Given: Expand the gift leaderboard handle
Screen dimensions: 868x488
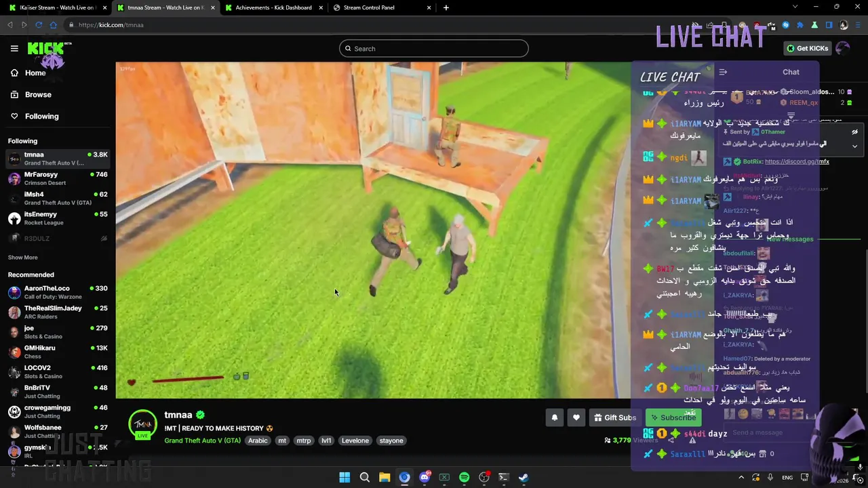Looking at the screenshot, I should (x=791, y=115).
